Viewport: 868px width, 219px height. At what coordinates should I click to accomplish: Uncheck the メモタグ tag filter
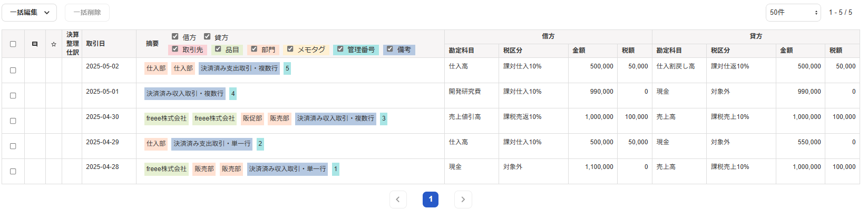click(x=290, y=49)
